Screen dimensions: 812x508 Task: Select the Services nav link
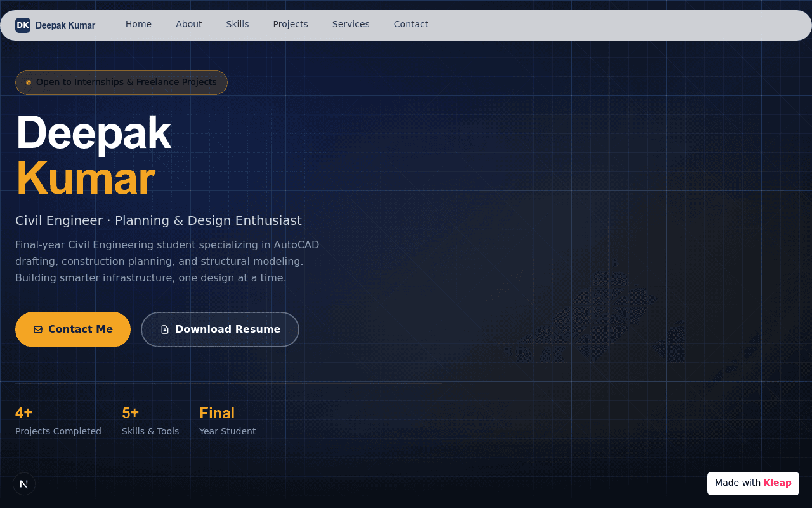click(351, 24)
